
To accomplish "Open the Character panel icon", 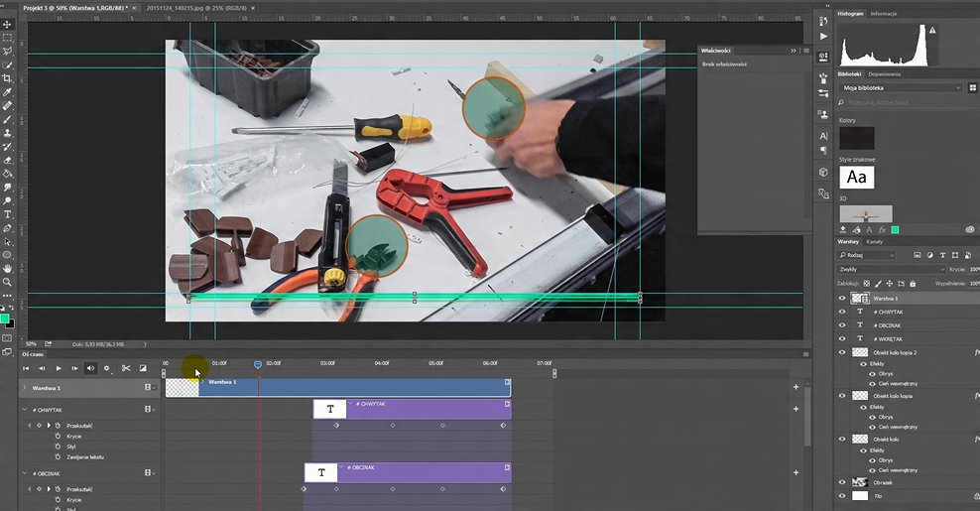I will (823, 136).
